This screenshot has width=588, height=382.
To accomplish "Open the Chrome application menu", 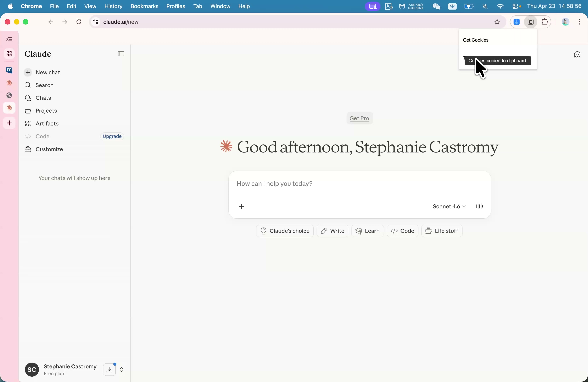I will 31,6.
